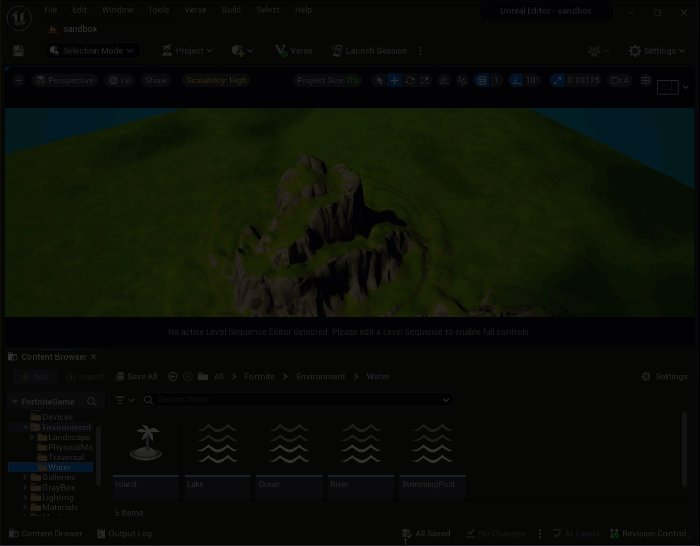
Task: Select the Ocean asset thumbnail
Action: point(289,458)
